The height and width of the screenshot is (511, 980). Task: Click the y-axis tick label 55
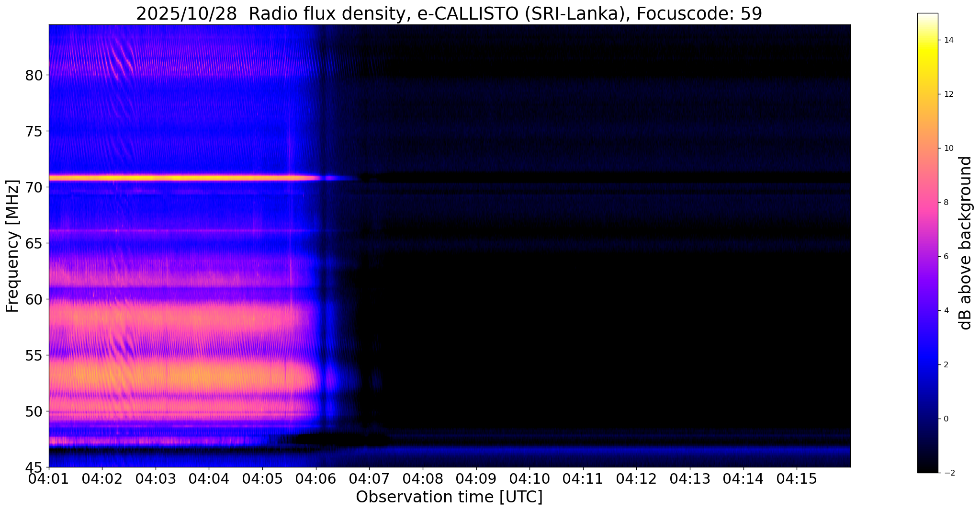coord(34,355)
